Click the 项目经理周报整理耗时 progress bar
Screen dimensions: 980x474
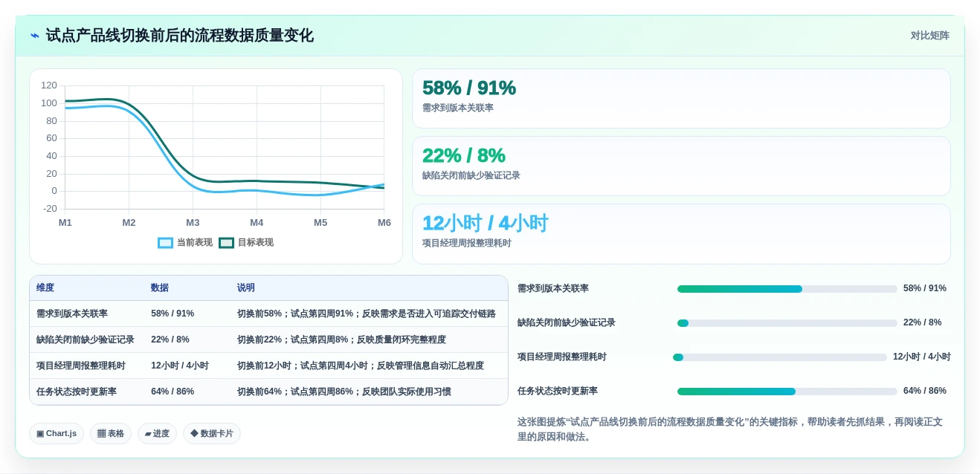779,357
